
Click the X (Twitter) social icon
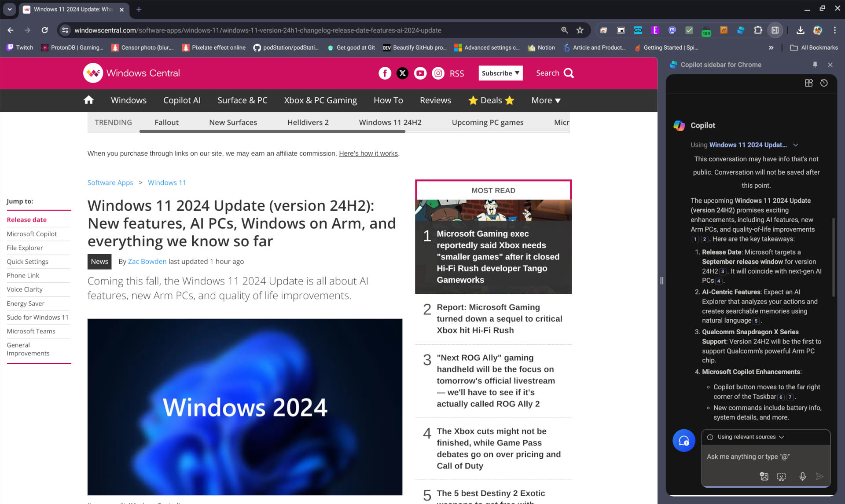(x=402, y=73)
